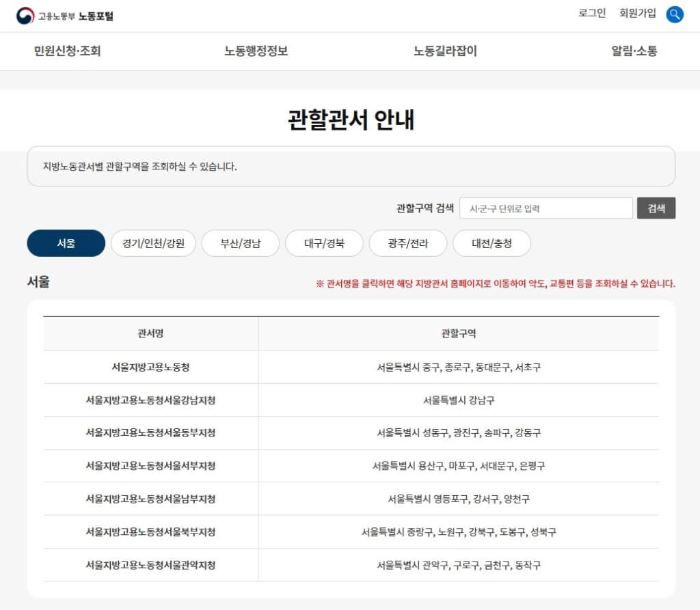The image size is (700, 610).
Task: Open 서울지방고용노동청서울동부지청 link
Action: (151, 433)
